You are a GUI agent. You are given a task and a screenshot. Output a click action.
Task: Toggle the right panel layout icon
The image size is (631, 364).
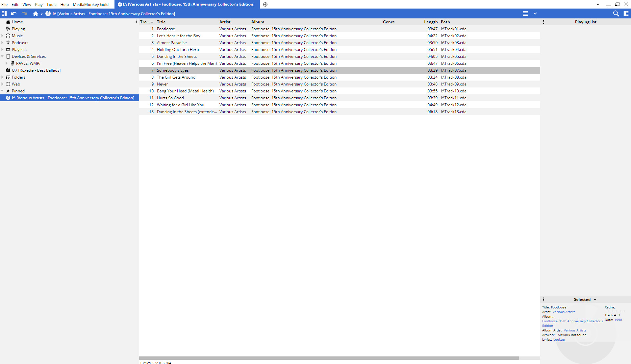click(x=626, y=13)
